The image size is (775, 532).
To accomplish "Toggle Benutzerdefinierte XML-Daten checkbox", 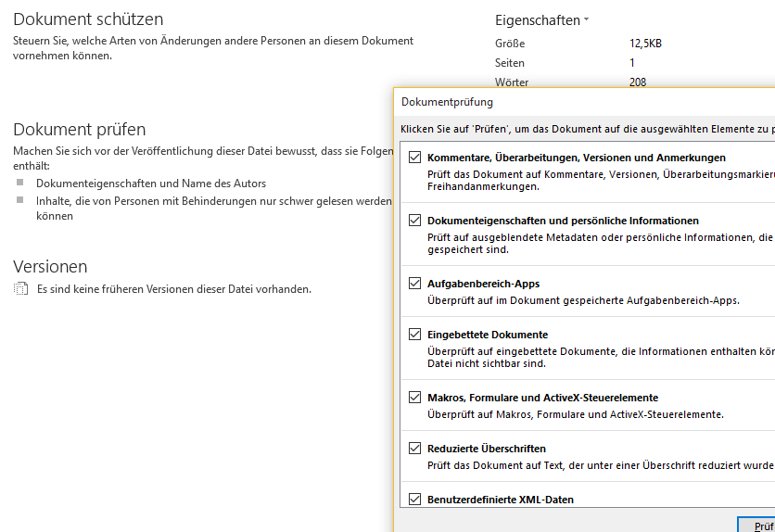I will coord(414,500).
